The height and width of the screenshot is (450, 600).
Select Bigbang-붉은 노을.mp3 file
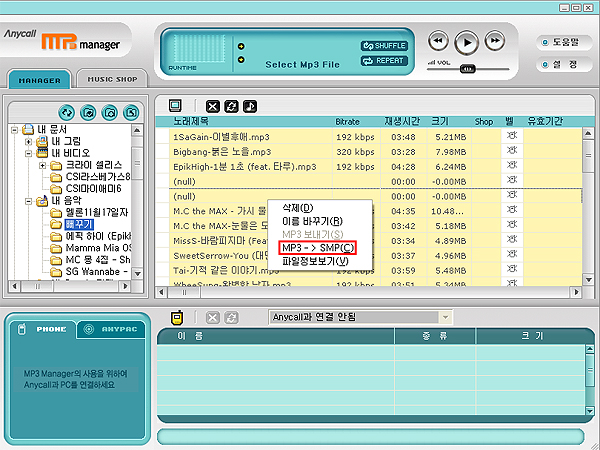pos(222,152)
